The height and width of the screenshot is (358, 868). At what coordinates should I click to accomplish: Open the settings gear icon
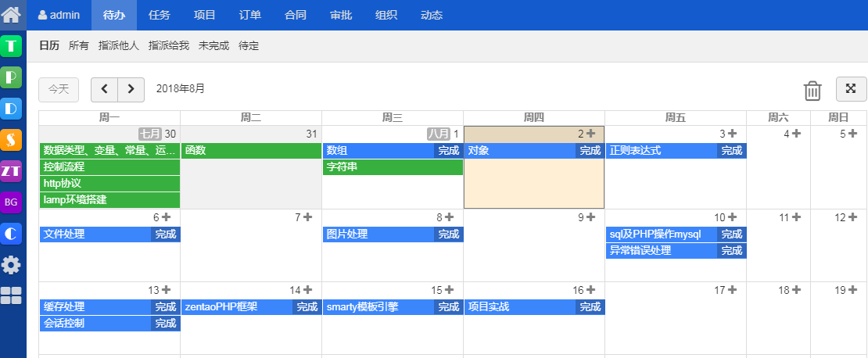(12, 264)
